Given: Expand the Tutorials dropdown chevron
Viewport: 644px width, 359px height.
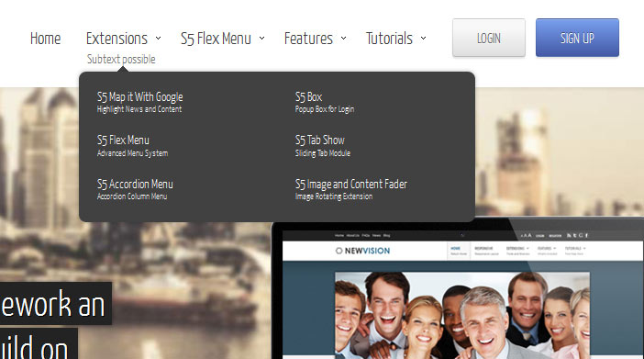Looking at the screenshot, I should pyautogui.click(x=423, y=39).
